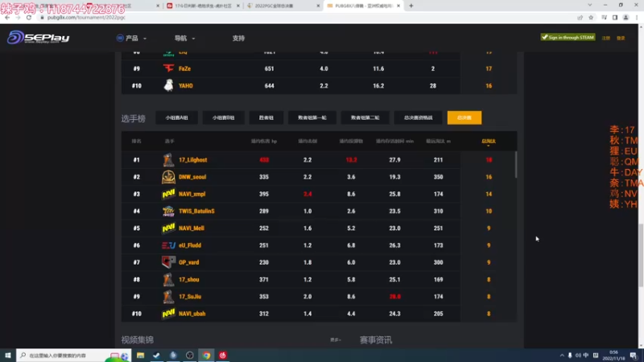
Task: Click the FaZe team logo
Action: (168, 68)
